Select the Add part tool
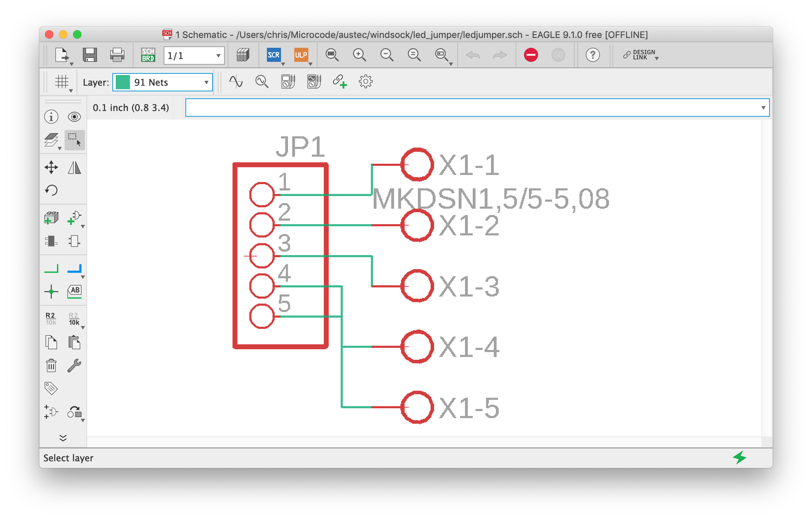Screen dimensions: 812x520 click(51, 218)
